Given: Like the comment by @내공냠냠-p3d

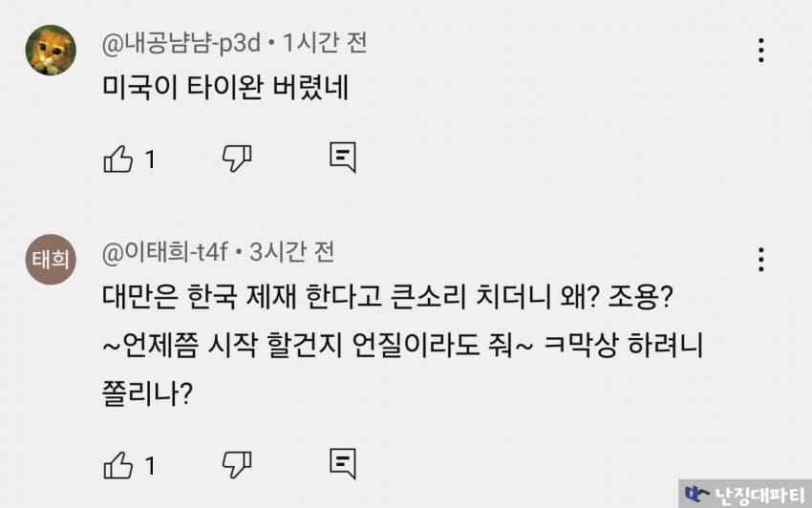Looking at the screenshot, I should [118, 159].
